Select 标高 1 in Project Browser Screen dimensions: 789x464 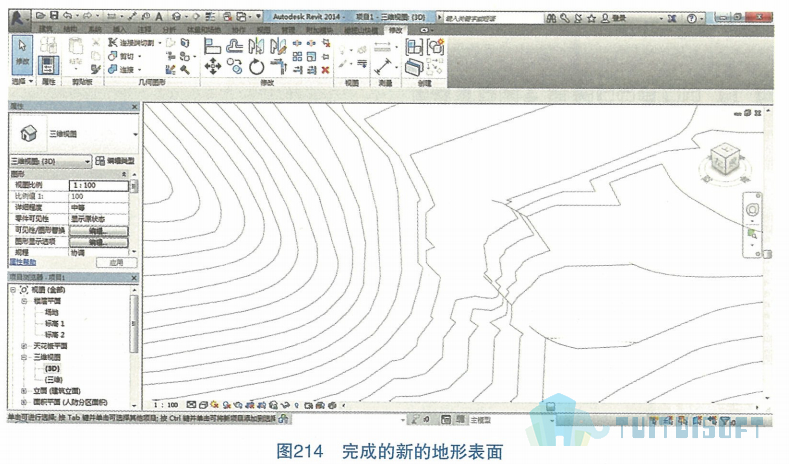tap(54, 324)
